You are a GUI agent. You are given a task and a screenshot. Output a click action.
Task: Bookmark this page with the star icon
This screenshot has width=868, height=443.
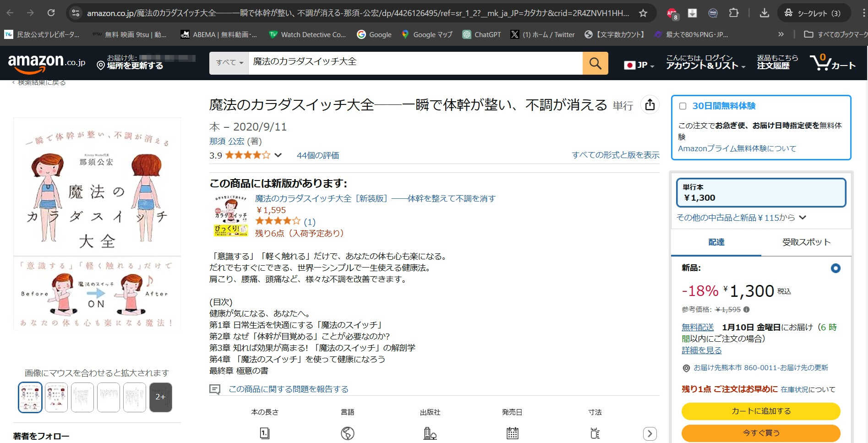[x=643, y=13]
